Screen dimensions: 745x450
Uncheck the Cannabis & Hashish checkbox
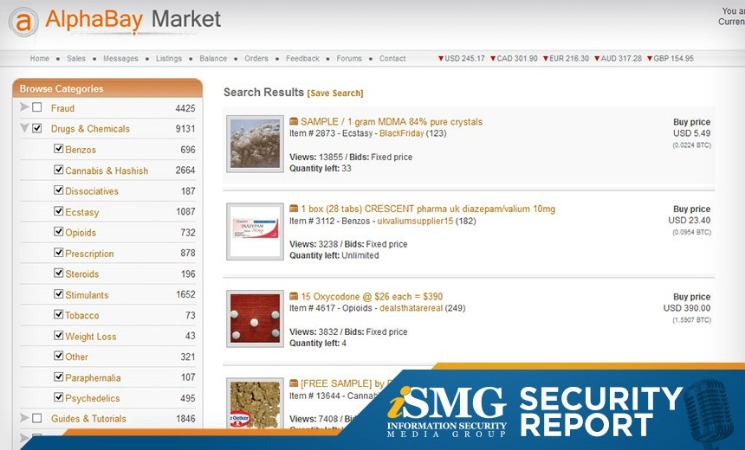pyautogui.click(x=58, y=170)
